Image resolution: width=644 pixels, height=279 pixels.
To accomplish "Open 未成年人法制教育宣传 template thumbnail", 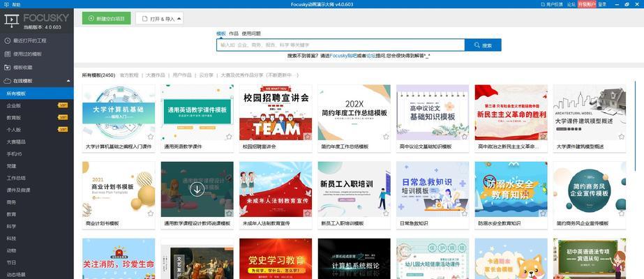I will (x=276, y=189).
